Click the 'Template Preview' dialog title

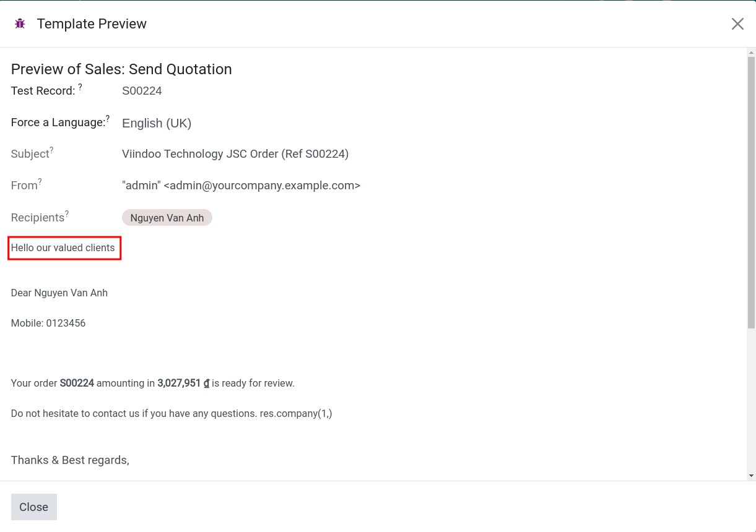coord(92,24)
